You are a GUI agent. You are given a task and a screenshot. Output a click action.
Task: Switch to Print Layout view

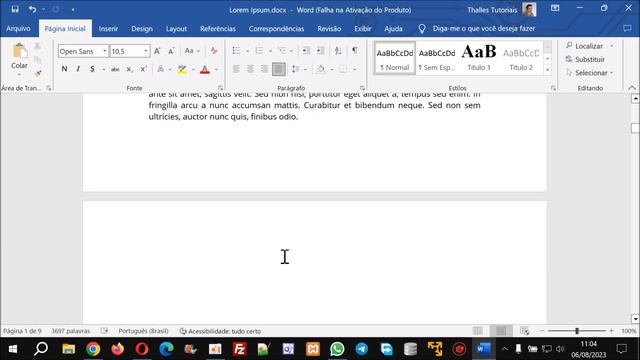(501, 331)
